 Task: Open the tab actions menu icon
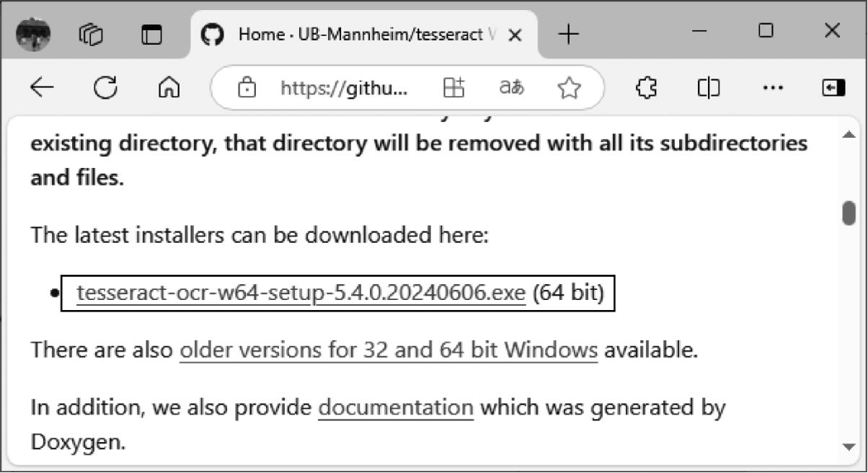pos(151,34)
